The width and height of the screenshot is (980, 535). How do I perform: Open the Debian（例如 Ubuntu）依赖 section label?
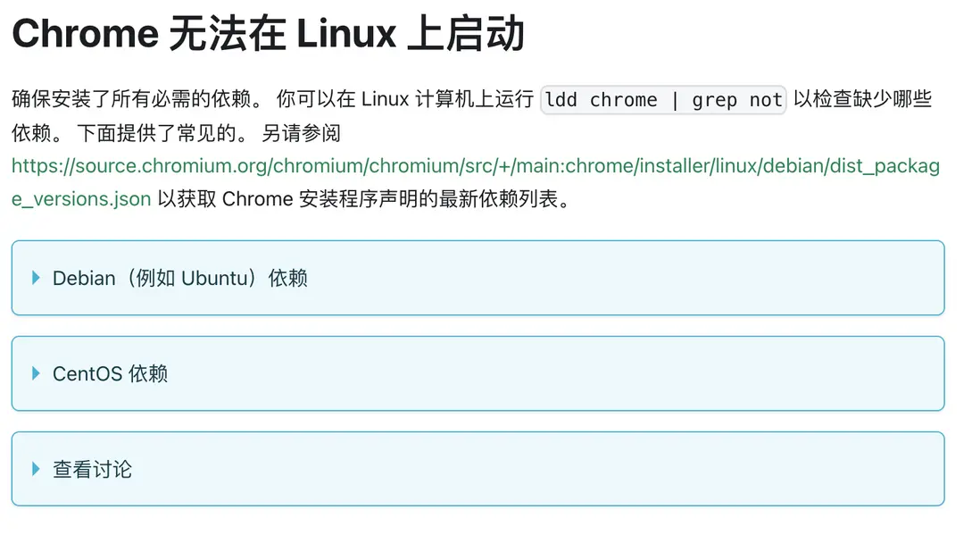(x=179, y=278)
